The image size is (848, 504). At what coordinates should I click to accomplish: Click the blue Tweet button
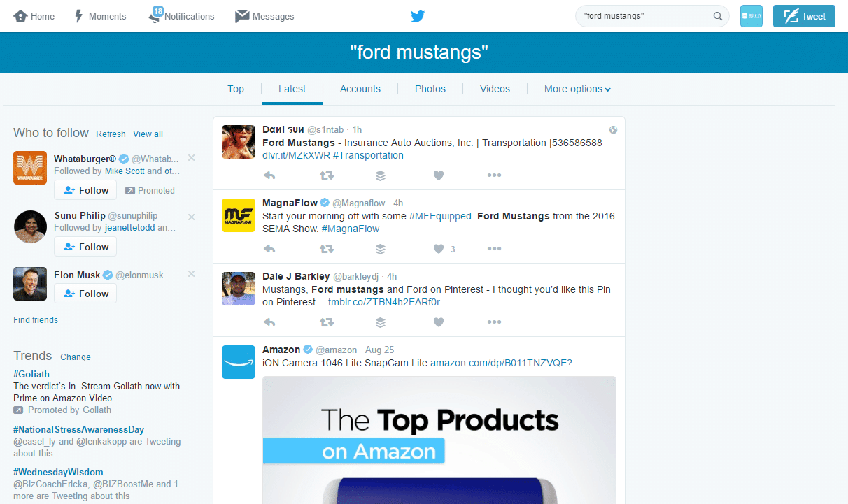tap(804, 16)
